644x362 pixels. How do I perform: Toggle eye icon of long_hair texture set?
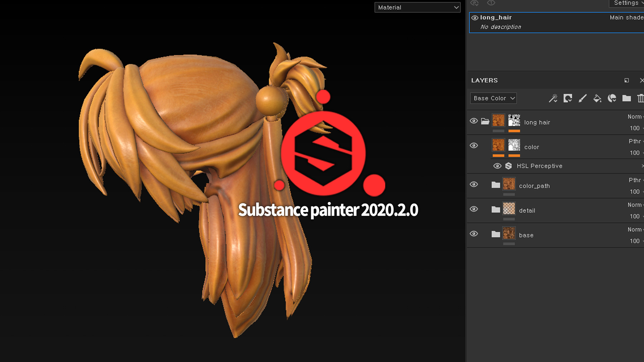(x=475, y=18)
